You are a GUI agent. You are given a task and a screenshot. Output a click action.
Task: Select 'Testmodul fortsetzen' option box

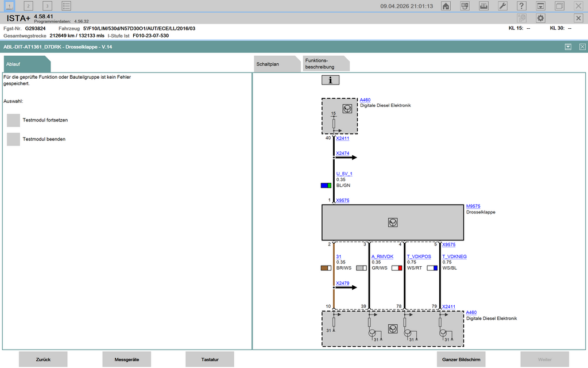pyautogui.click(x=13, y=120)
